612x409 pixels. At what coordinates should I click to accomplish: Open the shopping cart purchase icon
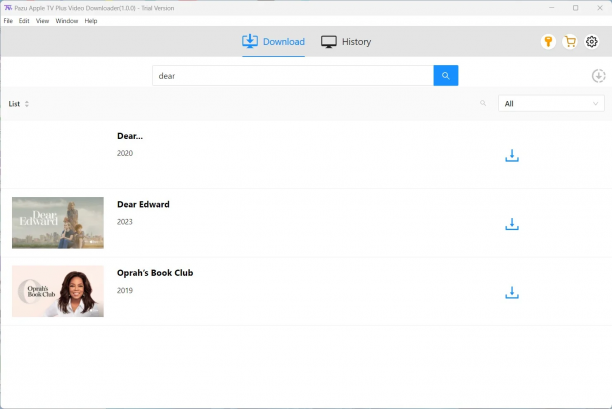pos(570,41)
